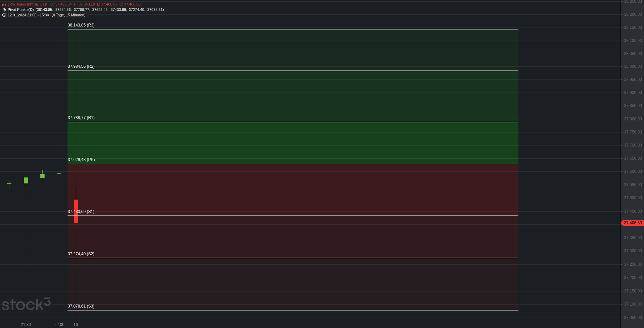Image resolution: width=644 pixels, height=328 pixels.
Task: Click the R1 label 37.788,77
Action: (81, 118)
